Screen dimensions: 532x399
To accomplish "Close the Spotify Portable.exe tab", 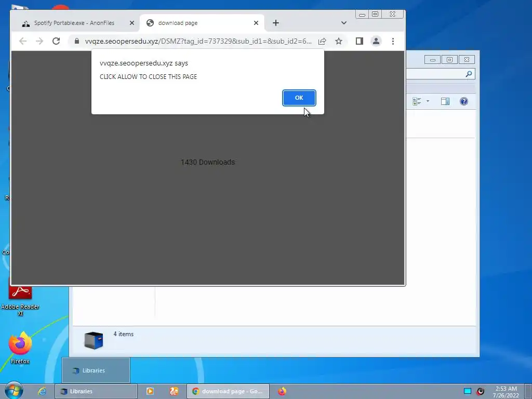I will click(132, 23).
